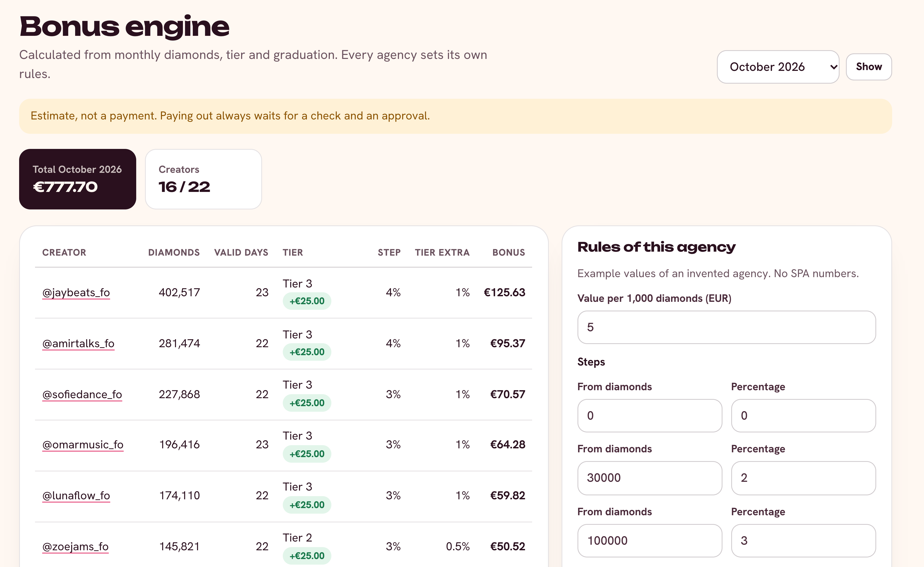
Task: Click the Show button
Action: 869,67
